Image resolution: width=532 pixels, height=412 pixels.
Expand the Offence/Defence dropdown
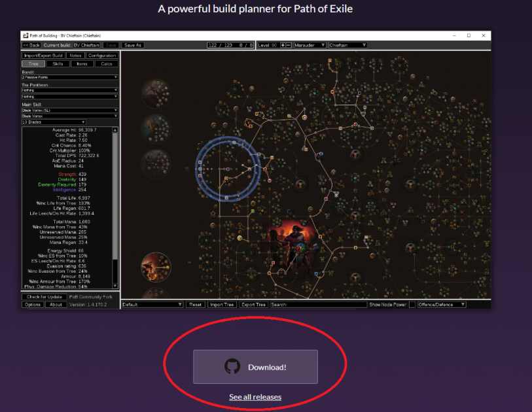[x=441, y=305]
